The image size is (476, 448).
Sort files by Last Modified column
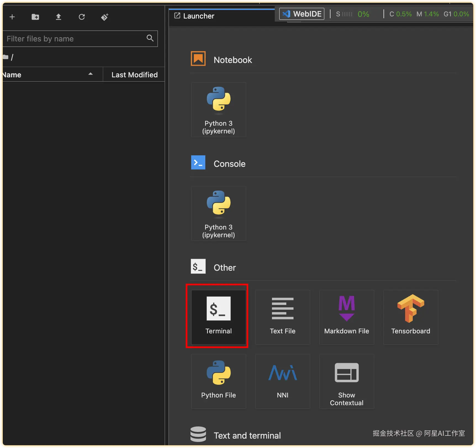[x=134, y=75]
